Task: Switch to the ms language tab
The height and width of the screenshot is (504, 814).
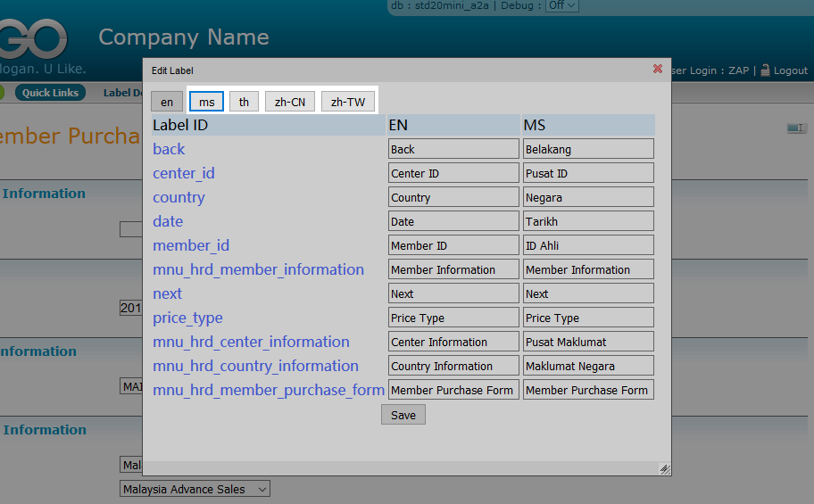Action: 206,102
